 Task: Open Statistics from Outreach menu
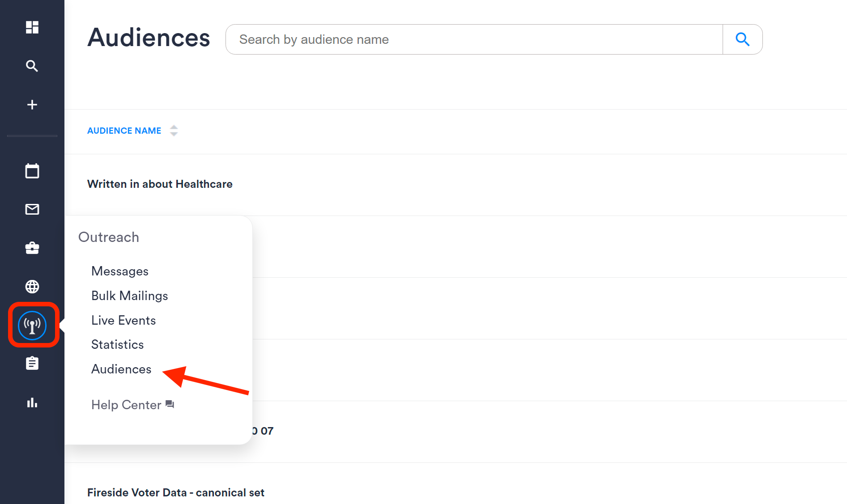[118, 344]
